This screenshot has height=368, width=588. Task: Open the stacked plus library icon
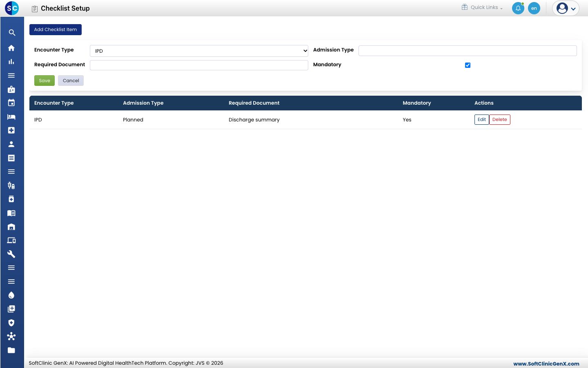point(11,309)
